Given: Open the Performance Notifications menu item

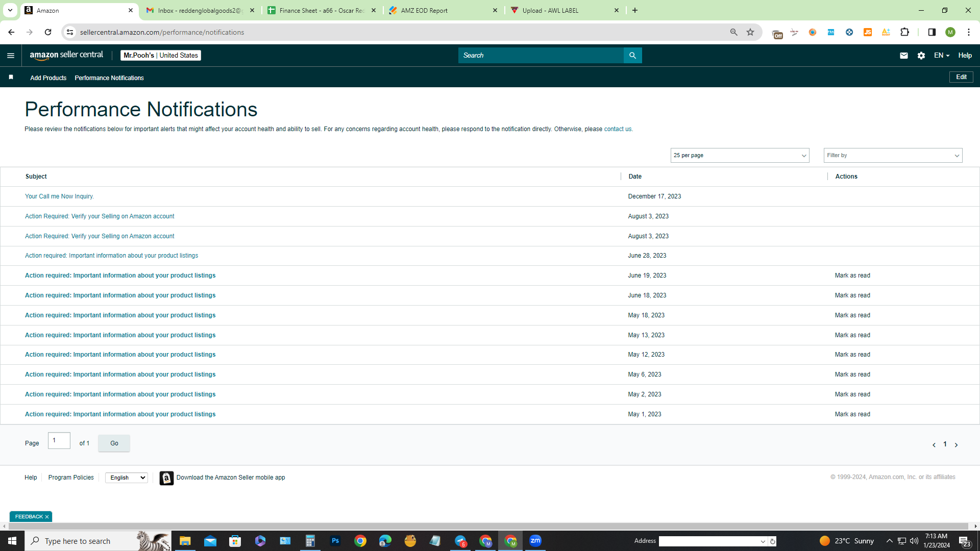Looking at the screenshot, I should [109, 78].
